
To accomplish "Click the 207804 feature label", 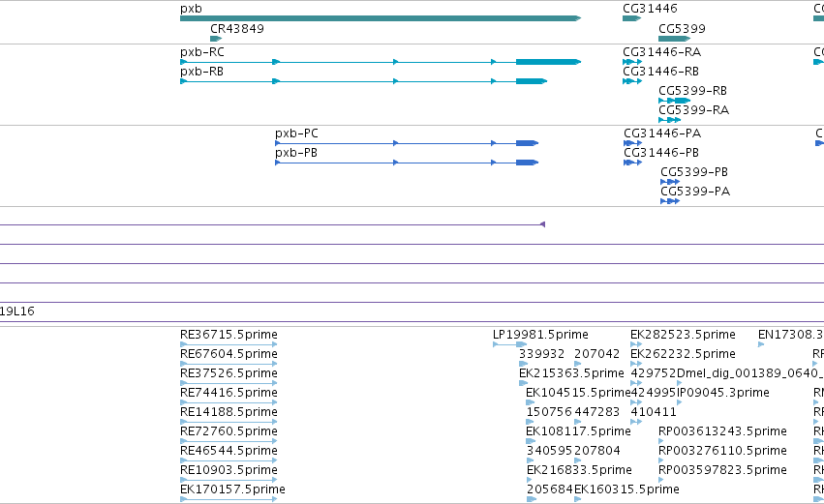I will [x=597, y=451].
